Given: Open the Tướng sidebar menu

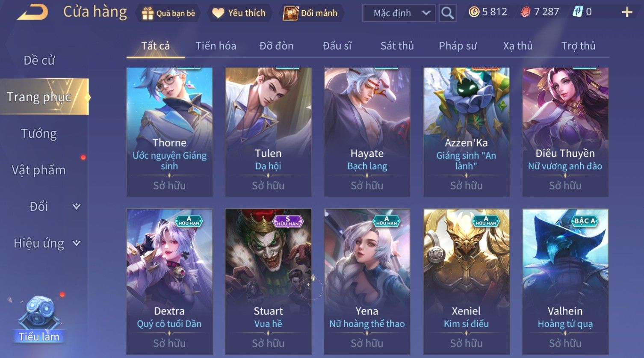Looking at the screenshot, I should (39, 134).
